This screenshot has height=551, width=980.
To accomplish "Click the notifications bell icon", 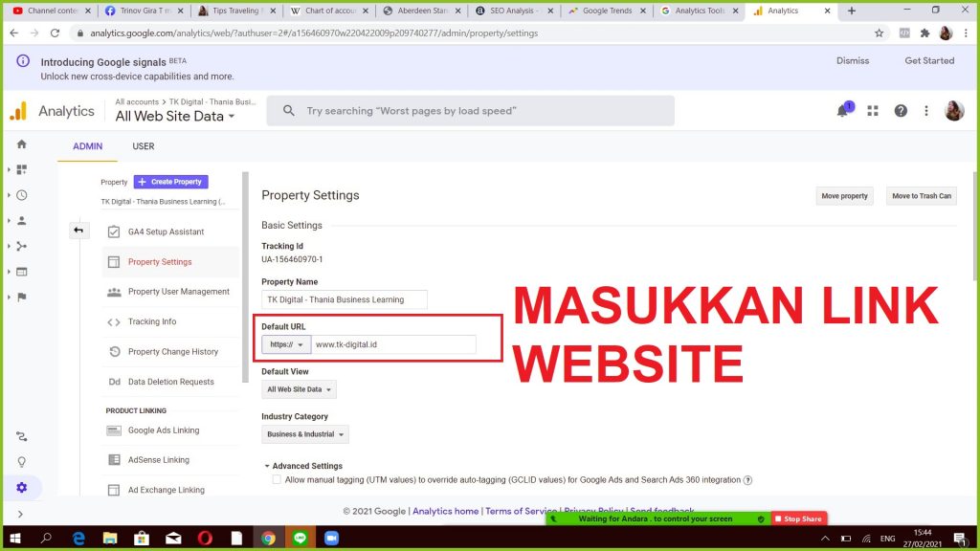I will click(843, 111).
